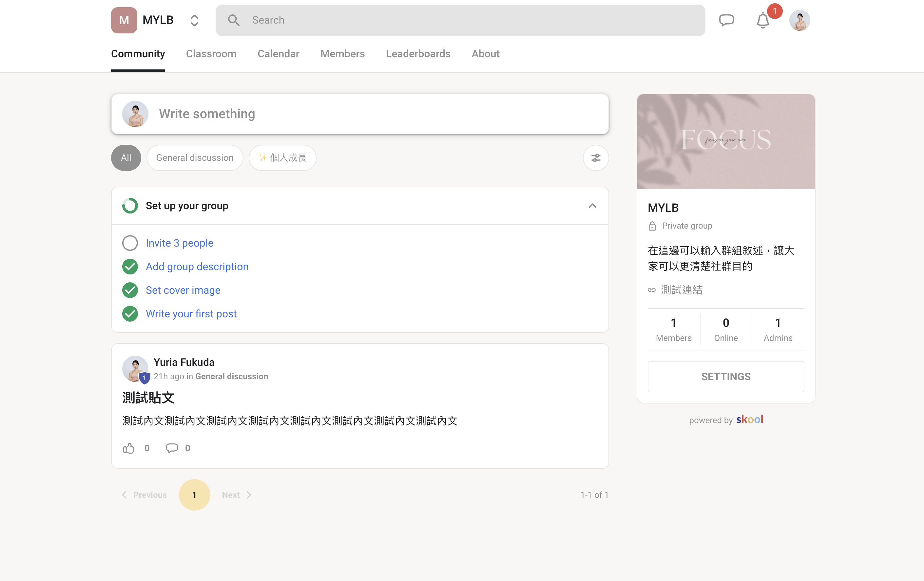This screenshot has width=924, height=581.
Task: Open the profile avatar menu in header
Action: coord(799,20)
